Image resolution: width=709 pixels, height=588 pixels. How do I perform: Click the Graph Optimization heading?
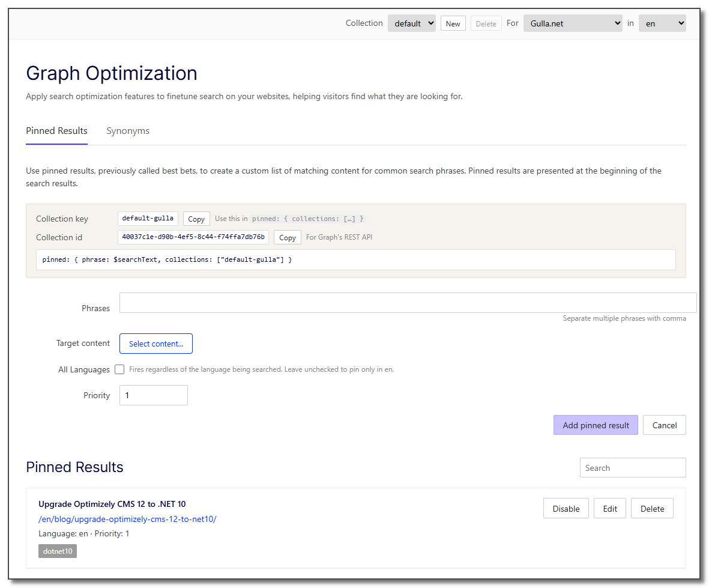112,73
